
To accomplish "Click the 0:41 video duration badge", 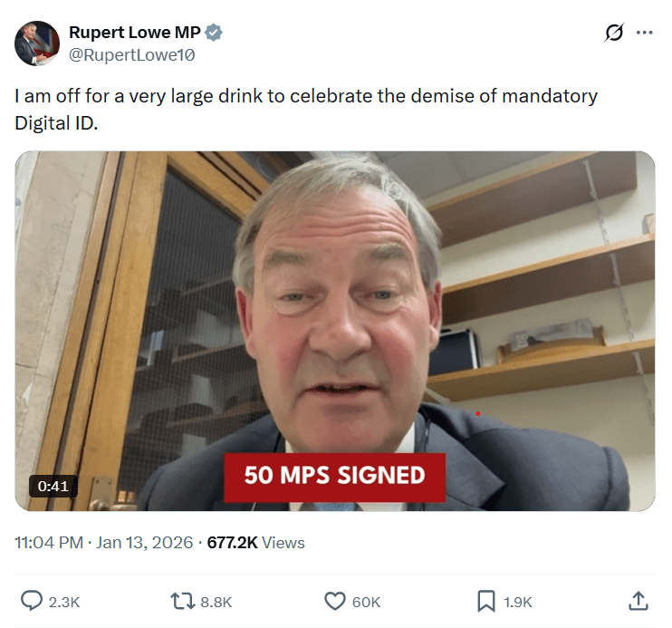I will (53, 486).
